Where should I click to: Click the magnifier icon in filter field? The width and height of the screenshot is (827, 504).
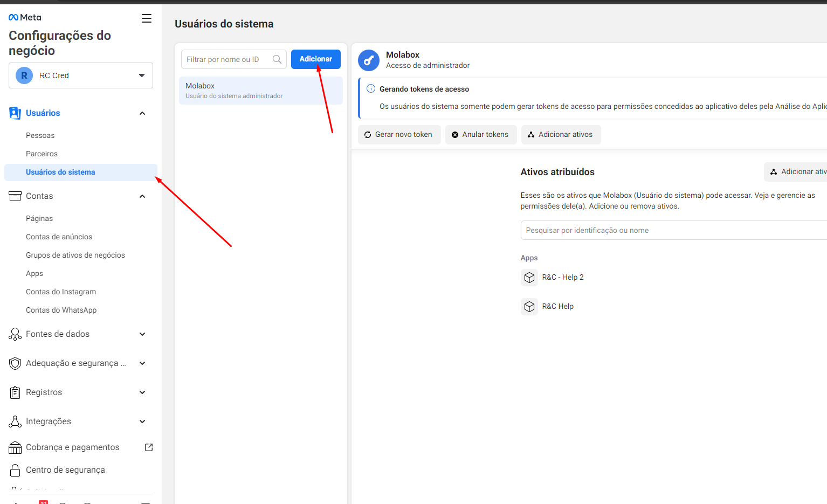pos(277,59)
